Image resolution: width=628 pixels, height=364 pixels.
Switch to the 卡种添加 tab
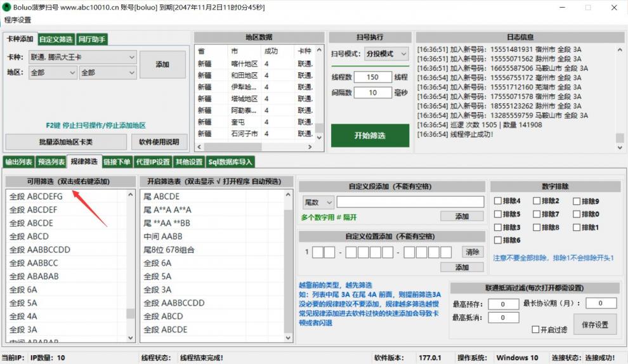tap(20, 39)
